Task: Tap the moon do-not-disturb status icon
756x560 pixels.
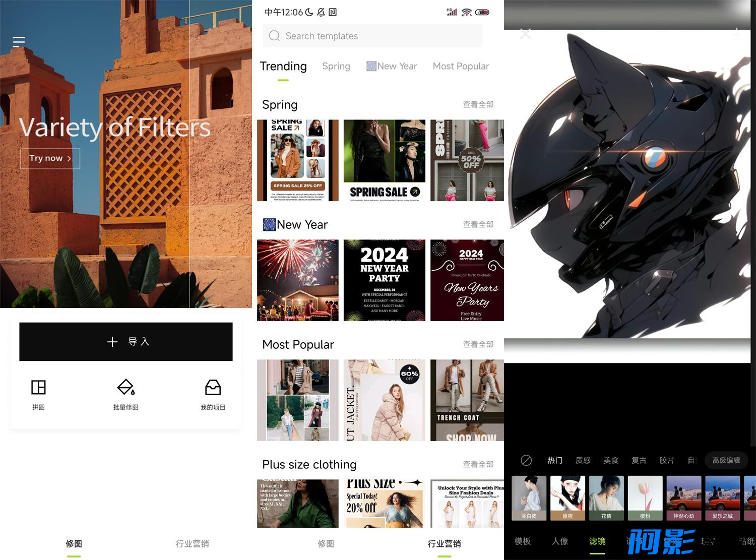Action: click(309, 12)
